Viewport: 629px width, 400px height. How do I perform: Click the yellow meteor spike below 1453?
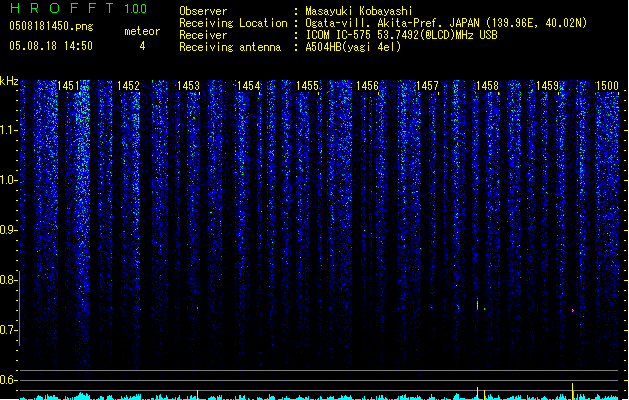(x=197, y=394)
